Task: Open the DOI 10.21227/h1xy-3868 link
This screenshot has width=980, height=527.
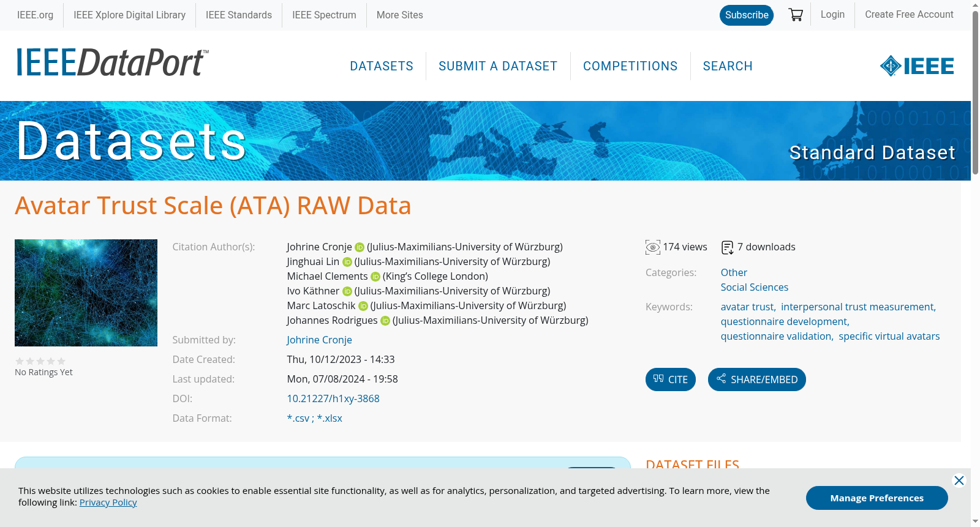Action: point(333,398)
